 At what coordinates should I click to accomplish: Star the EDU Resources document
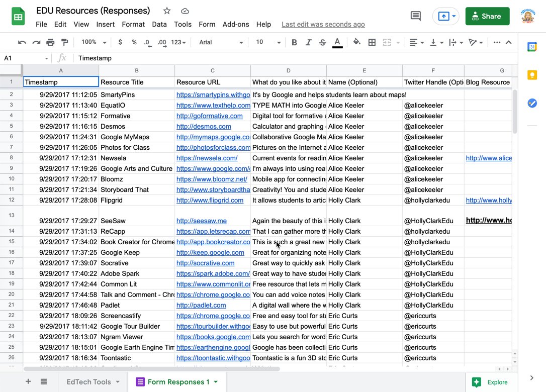click(167, 11)
